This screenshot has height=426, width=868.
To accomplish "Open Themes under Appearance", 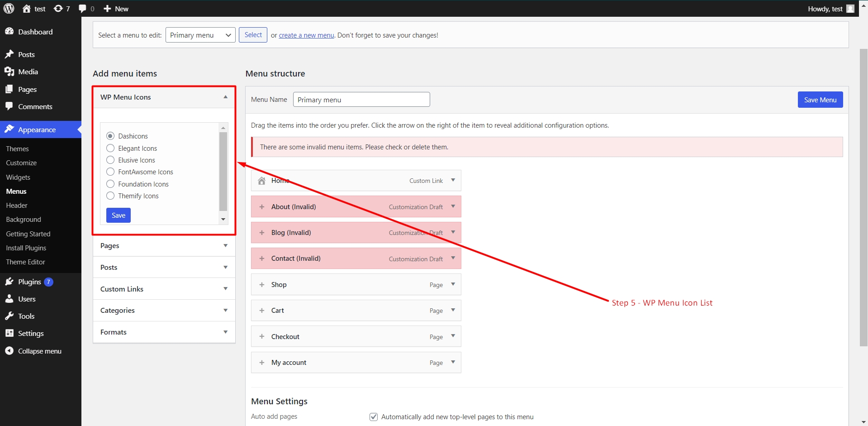I will [17, 148].
